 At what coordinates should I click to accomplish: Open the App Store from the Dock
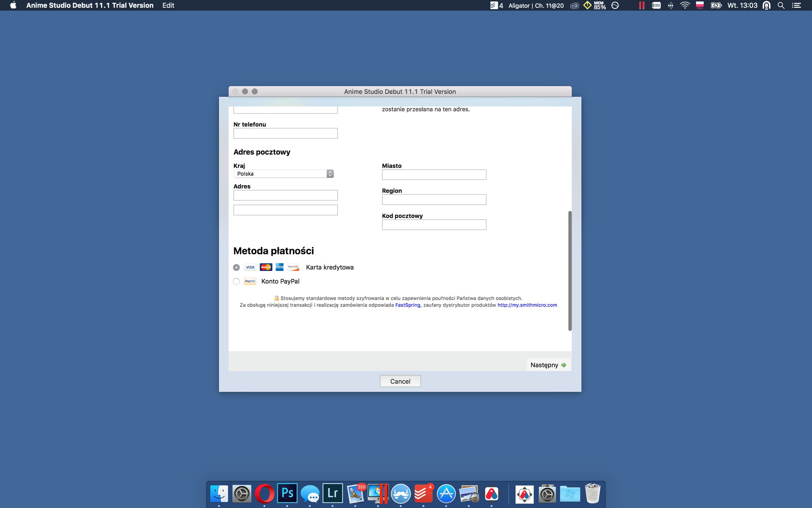pos(445,494)
